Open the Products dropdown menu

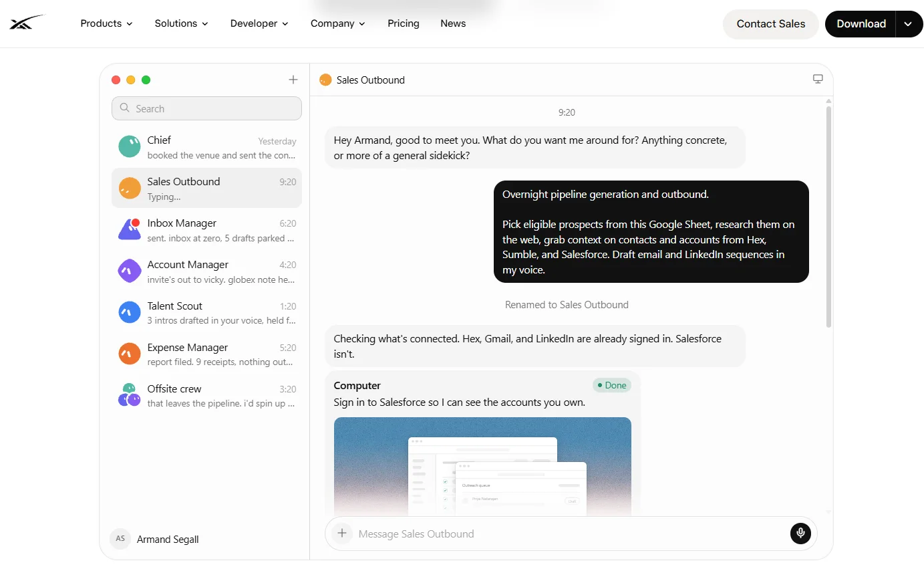click(x=106, y=23)
